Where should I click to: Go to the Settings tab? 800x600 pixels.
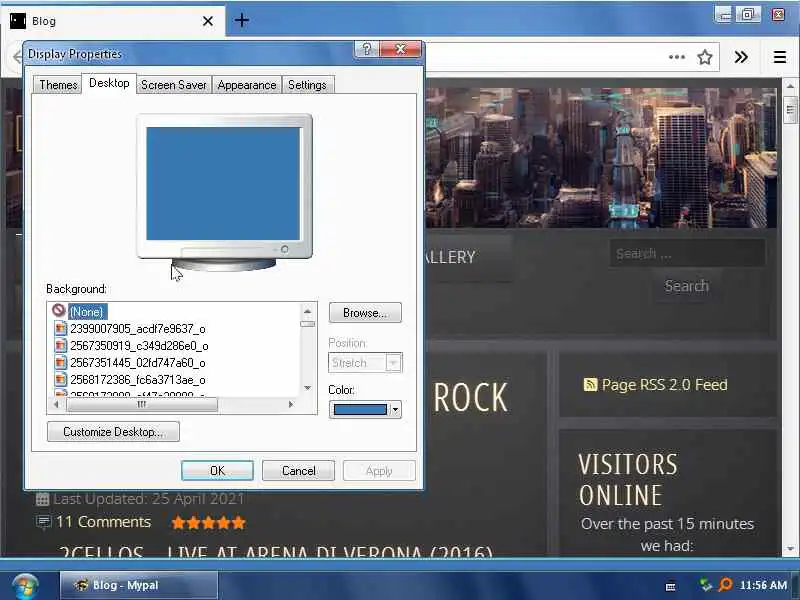307,85
